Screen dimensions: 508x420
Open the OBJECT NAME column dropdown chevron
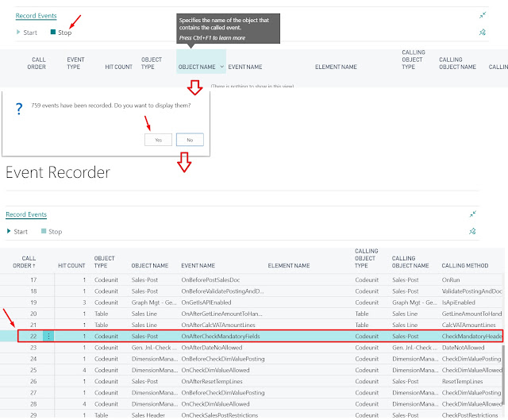(222, 67)
